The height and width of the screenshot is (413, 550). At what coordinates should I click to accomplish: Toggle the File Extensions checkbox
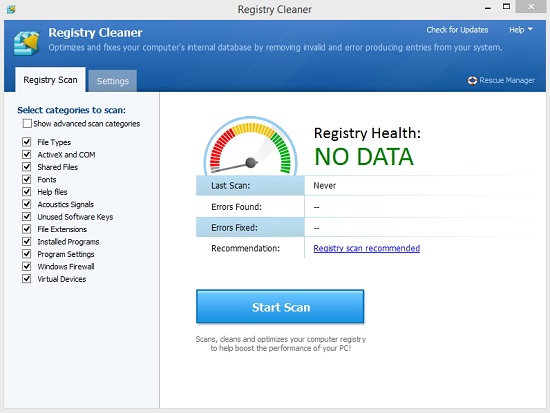click(27, 229)
